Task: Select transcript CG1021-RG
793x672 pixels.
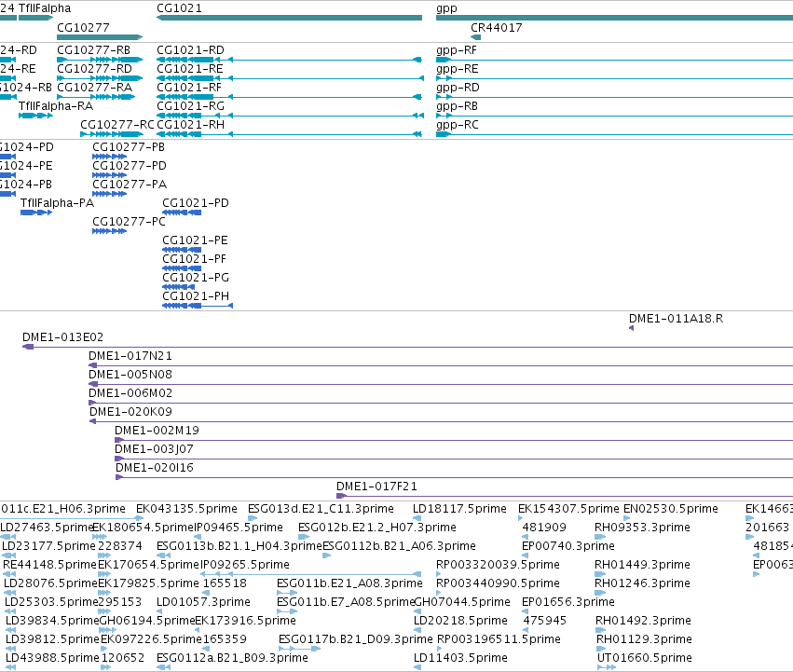Action: pos(291,116)
